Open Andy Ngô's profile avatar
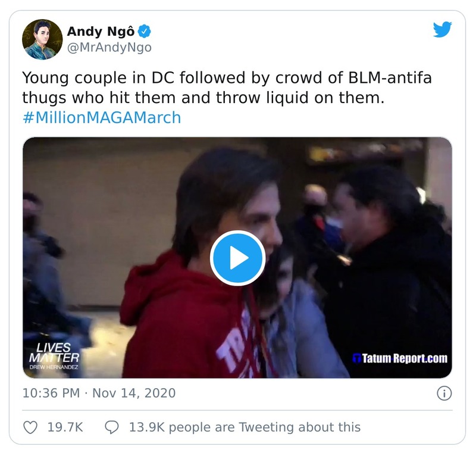The image size is (476, 456). point(42,39)
